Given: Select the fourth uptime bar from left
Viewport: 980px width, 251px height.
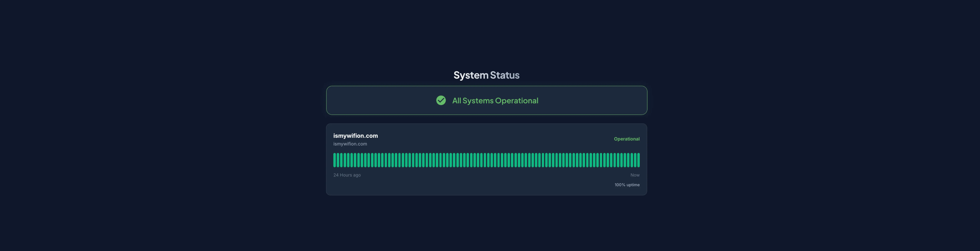Looking at the screenshot, I should [x=345, y=160].
